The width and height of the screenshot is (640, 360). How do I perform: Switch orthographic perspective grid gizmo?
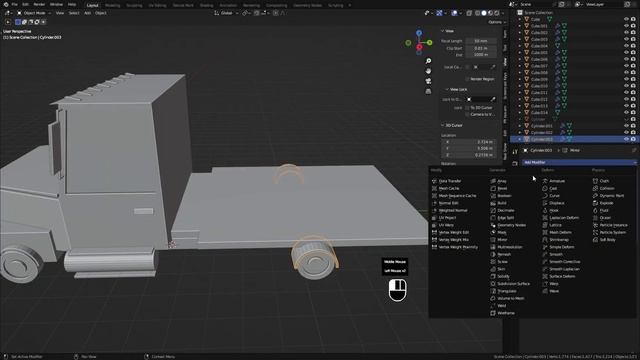click(x=428, y=91)
